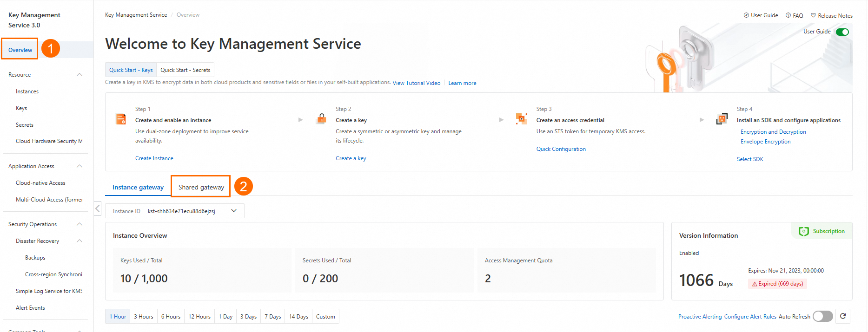Viewport: 868px width, 332px height.
Task: Click the Step 2 key lock icon
Action: click(x=321, y=119)
